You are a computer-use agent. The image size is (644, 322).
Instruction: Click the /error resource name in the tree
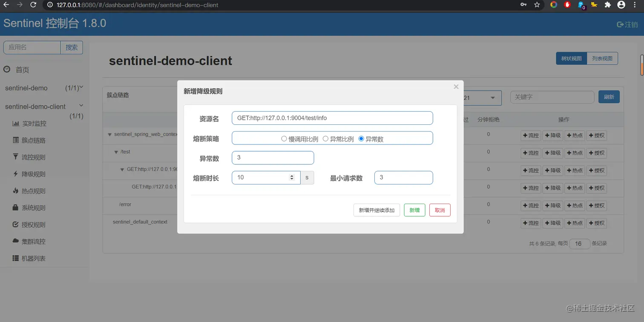click(x=125, y=204)
